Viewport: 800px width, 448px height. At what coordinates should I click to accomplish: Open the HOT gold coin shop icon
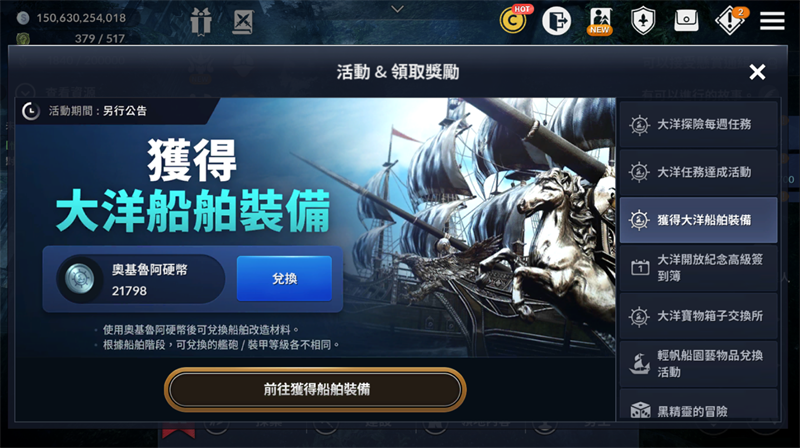tap(514, 20)
